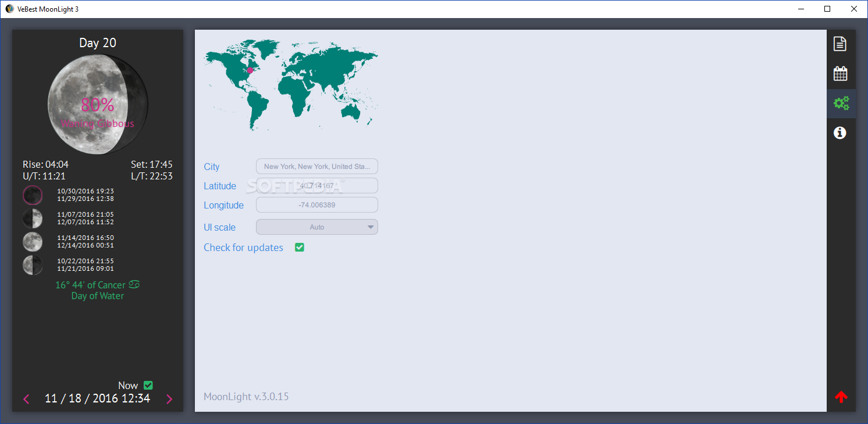Image resolution: width=868 pixels, height=424 pixels.
Task: Click the VeBest MoonLight app icon in title bar
Action: coord(10,9)
